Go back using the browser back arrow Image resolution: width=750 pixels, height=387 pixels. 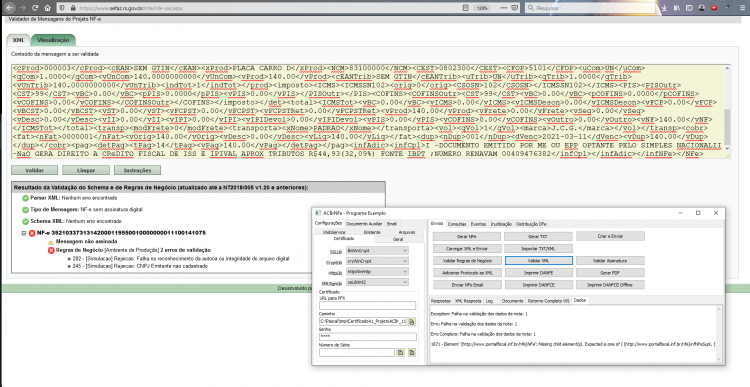(10, 8)
